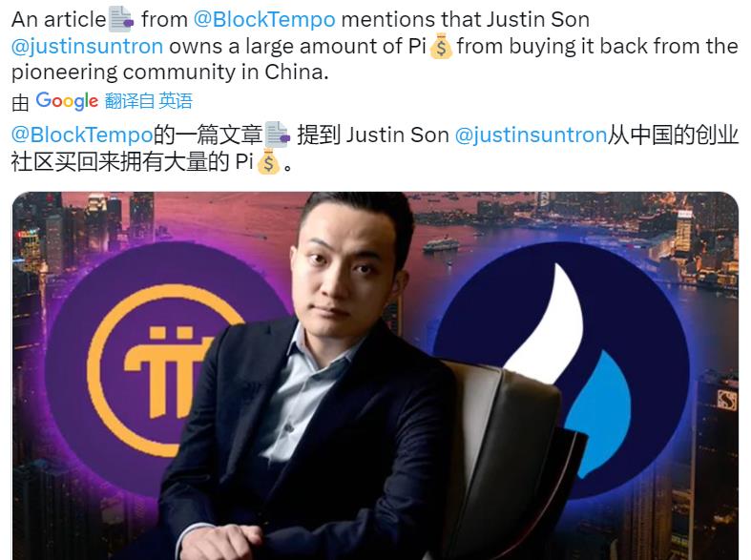751x560 pixels.
Task: Click the money bag emoji ending Chinese translation
Action: pyautogui.click(x=268, y=162)
